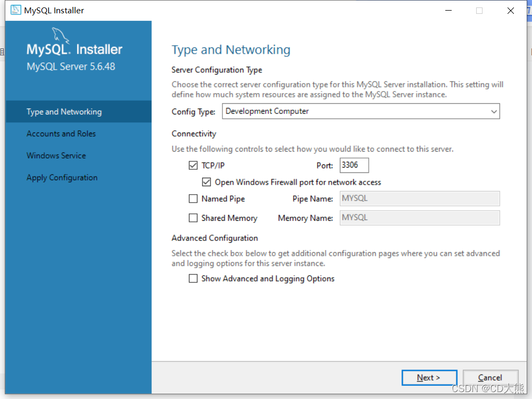Click the 'Config Type:' label
Screen dimensions: 532x399
tap(194, 112)
